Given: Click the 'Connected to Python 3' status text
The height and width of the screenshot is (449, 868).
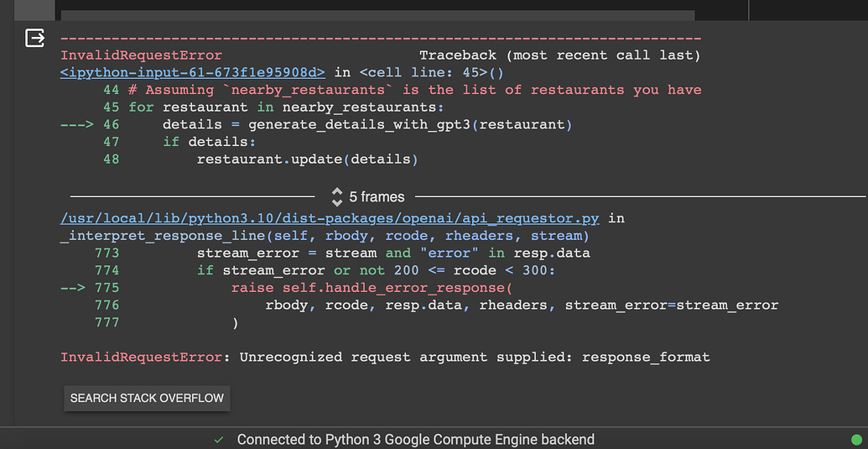Looking at the screenshot, I should [415, 440].
